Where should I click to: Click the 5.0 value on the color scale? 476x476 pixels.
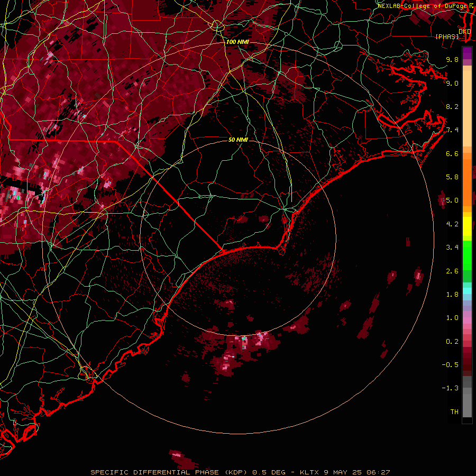click(x=452, y=200)
